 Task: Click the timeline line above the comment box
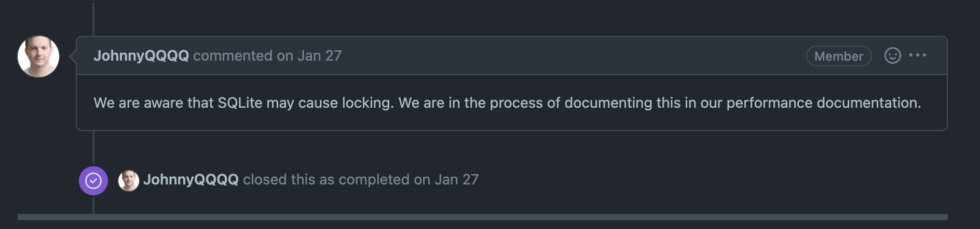[x=93, y=18]
